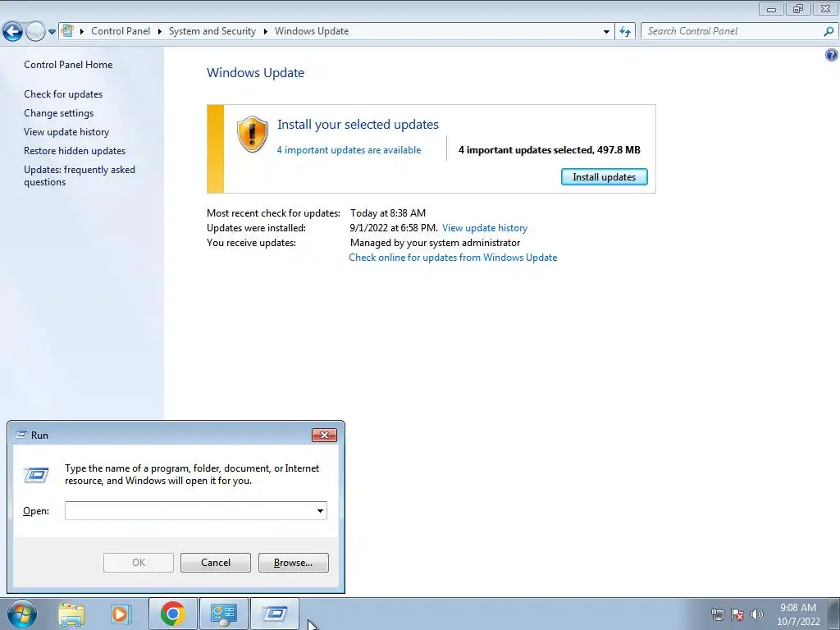Open the Windows Start orb
This screenshot has width=840, height=630.
pos(22,614)
